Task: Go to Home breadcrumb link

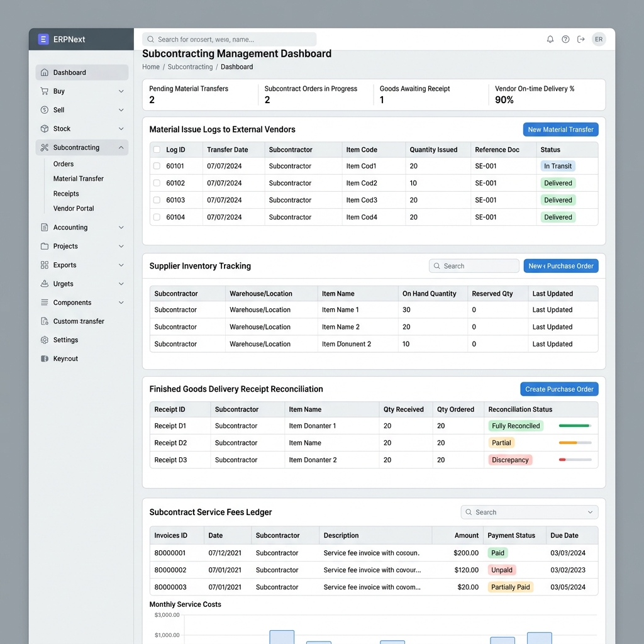Action: [x=151, y=67]
